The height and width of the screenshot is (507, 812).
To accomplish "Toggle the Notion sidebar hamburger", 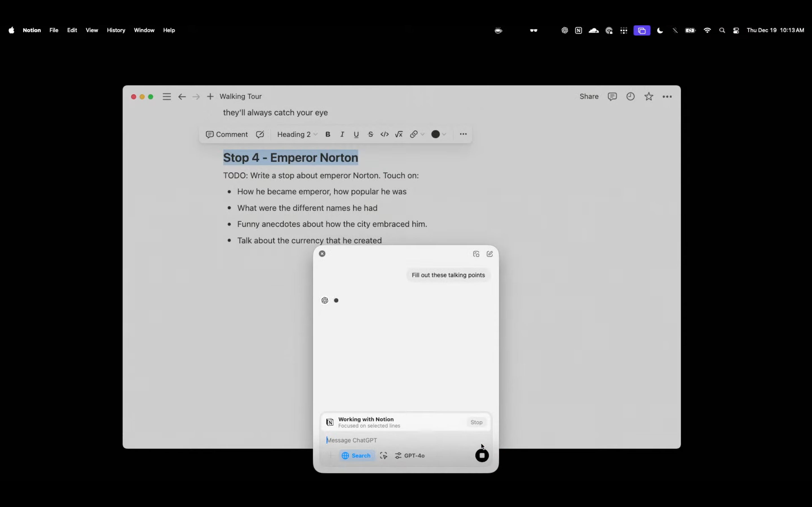I will click(167, 97).
